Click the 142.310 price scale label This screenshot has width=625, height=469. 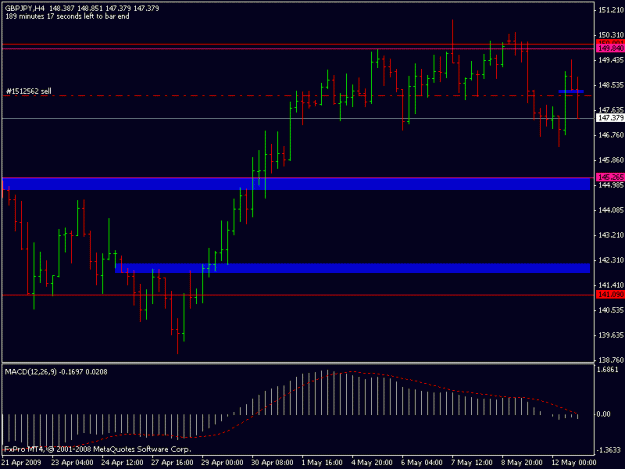pos(610,260)
